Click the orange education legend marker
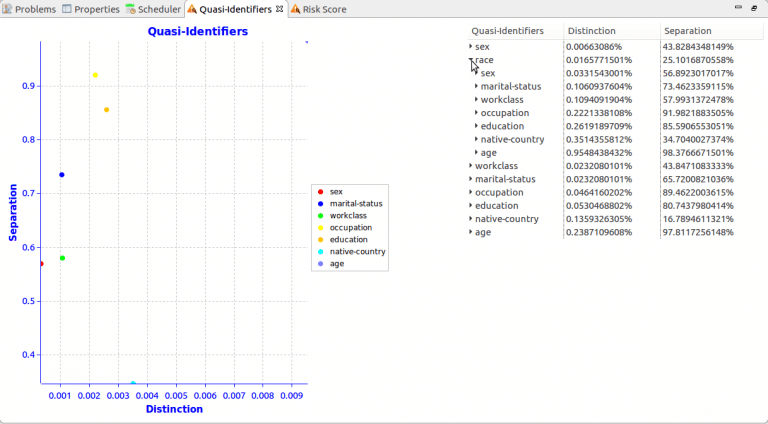 (321, 239)
